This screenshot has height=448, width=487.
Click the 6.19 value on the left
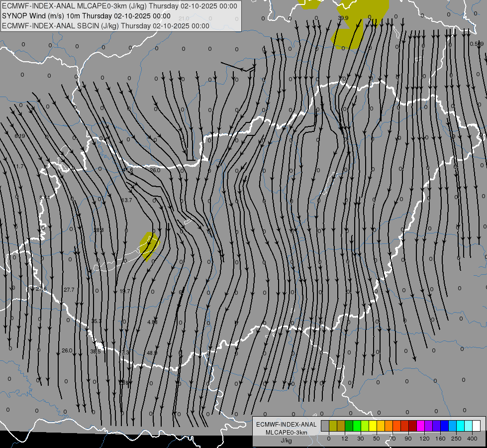[20, 136]
